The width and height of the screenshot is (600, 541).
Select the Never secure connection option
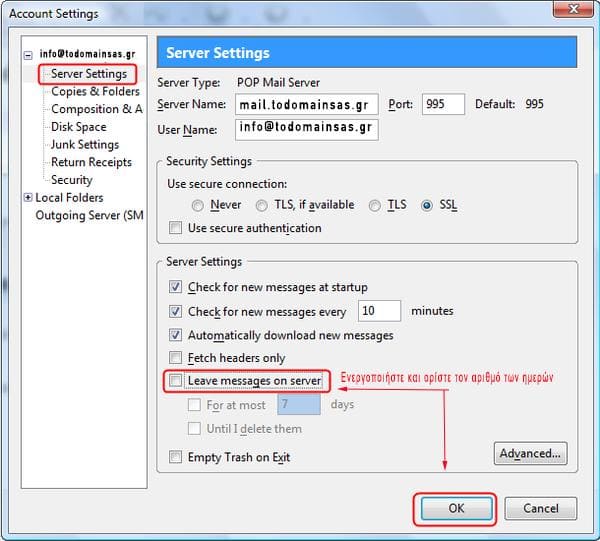197,205
